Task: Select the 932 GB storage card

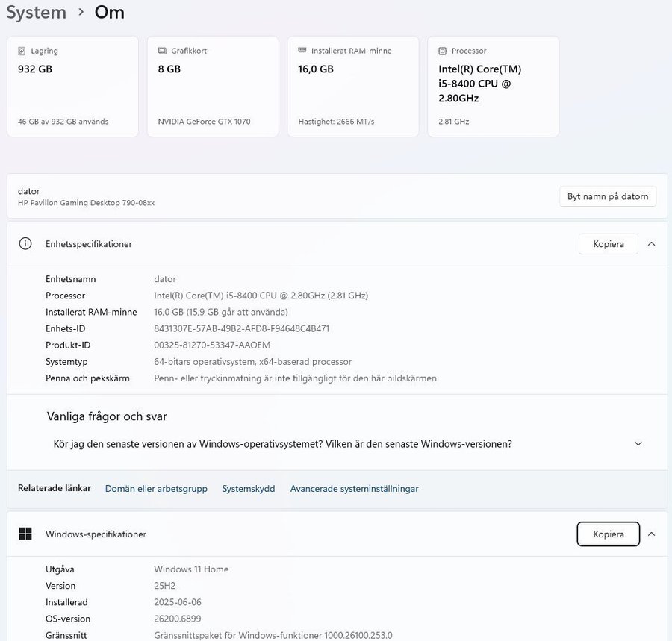Action: [72, 87]
